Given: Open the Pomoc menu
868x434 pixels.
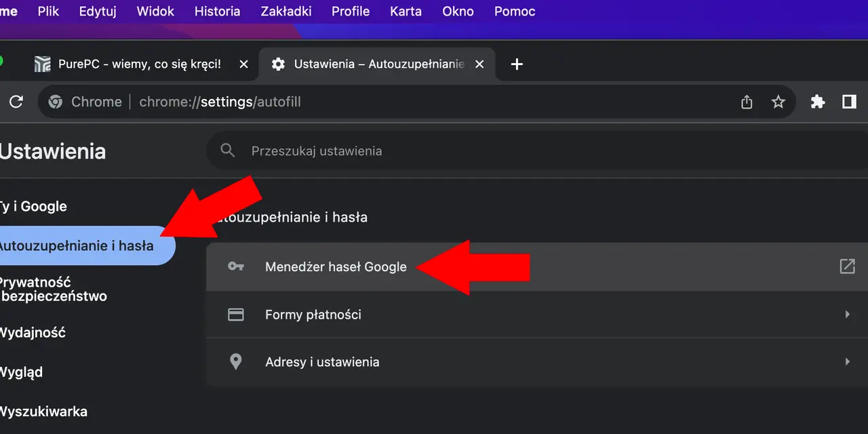Looking at the screenshot, I should point(515,12).
